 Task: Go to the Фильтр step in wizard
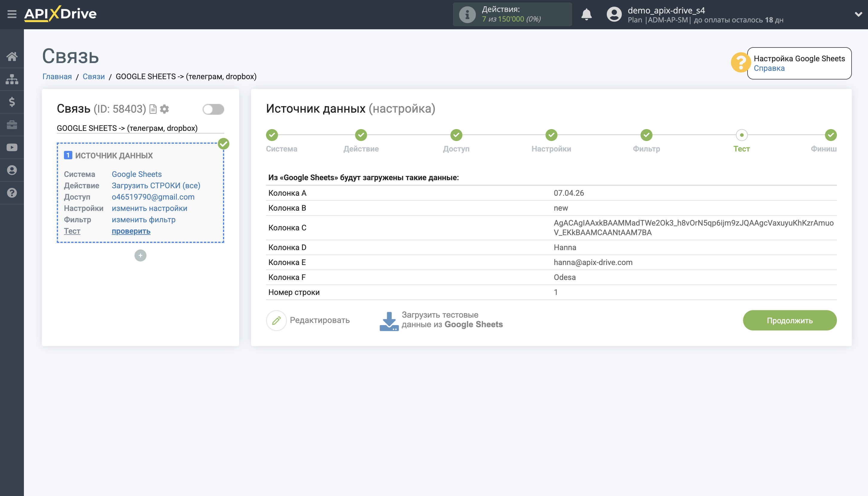(x=646, y=135)
